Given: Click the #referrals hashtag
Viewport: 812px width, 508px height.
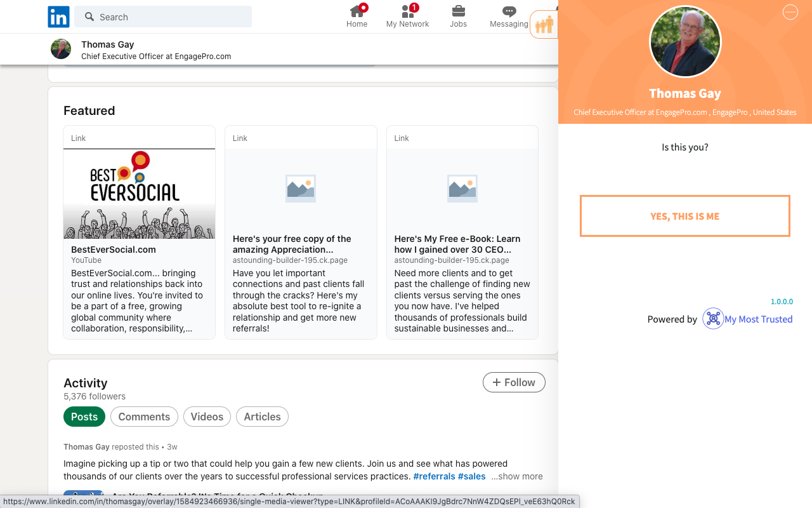Looking at the screenshot, I should [434, 476].
